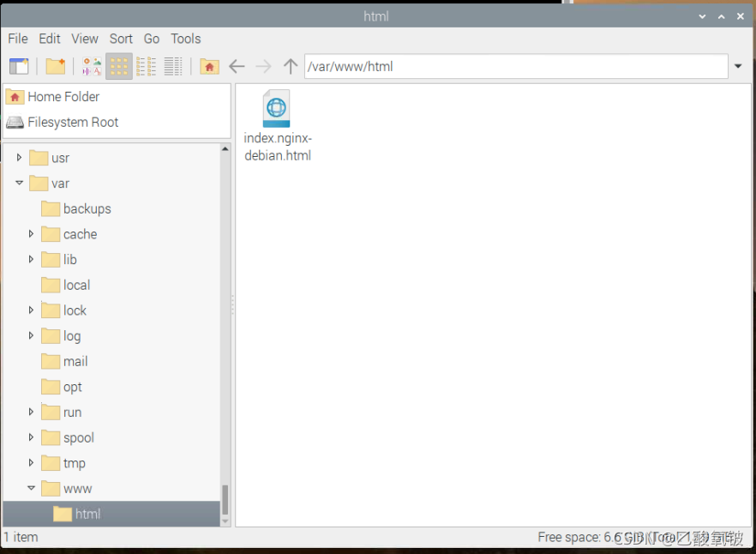The image size is (756, 554).
Task: Expand the lock folder node
Action: click(31, 310)
